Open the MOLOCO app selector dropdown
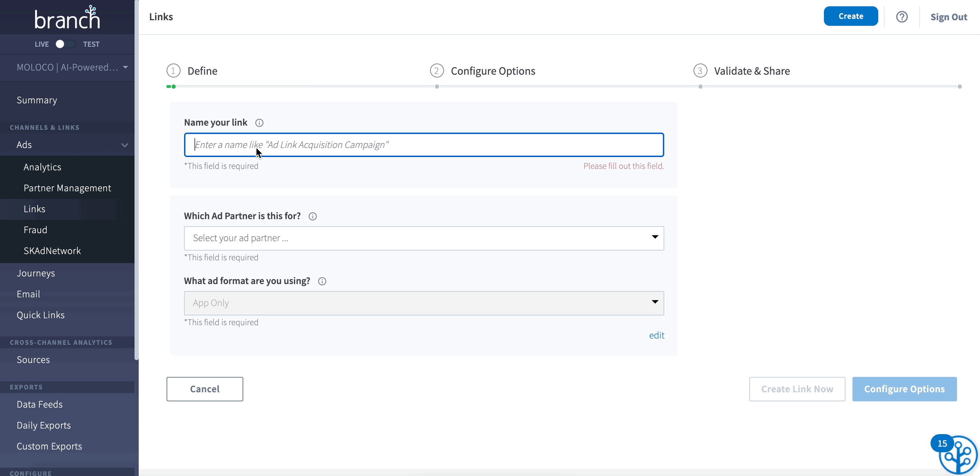 click(71, 67)
